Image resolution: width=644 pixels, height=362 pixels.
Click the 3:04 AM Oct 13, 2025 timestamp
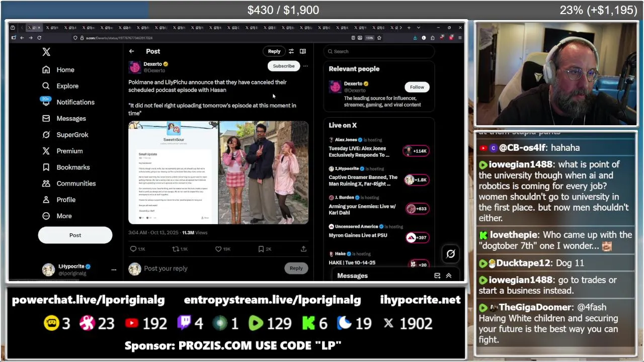point(153,233)
